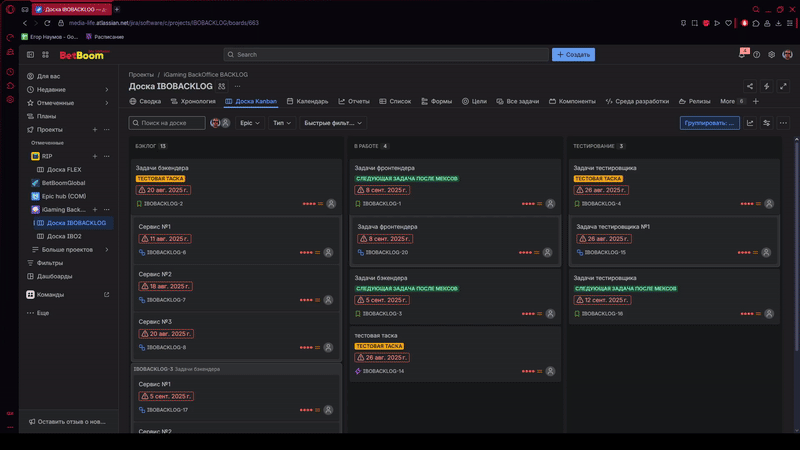Open Еще item in sidebar

tap(43, 313)
